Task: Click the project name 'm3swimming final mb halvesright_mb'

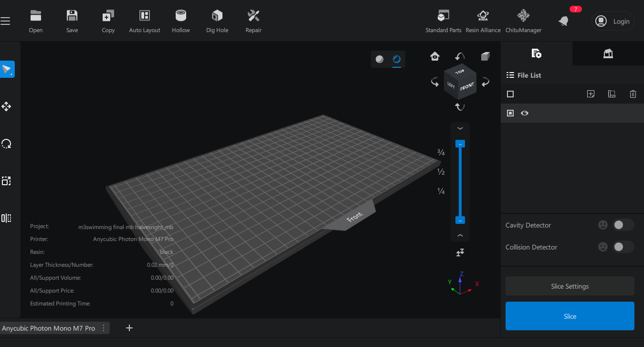Action: pos(126,227)
